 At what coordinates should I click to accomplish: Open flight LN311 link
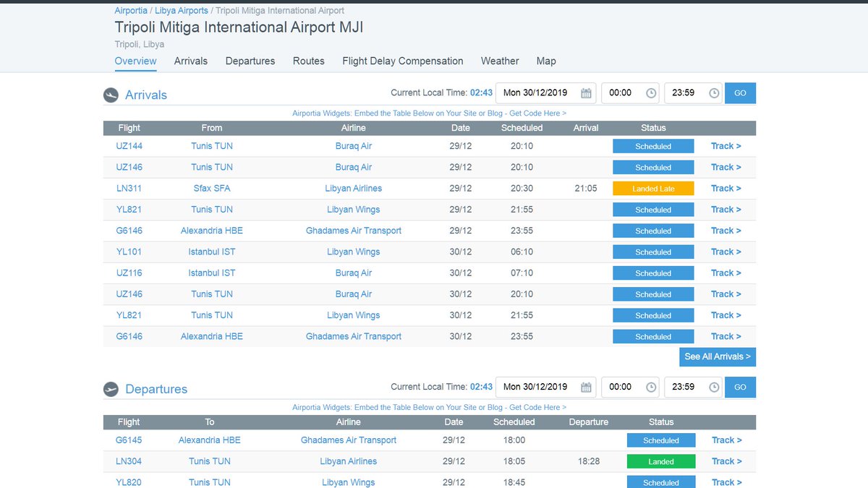[x=129, y=189]
